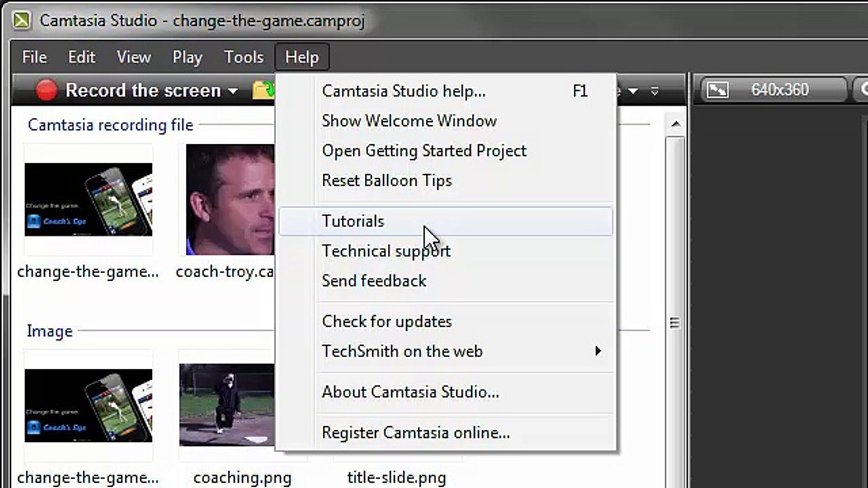Open the toolbar overflow options chevron
868x488 pixels.
[654, 91]
